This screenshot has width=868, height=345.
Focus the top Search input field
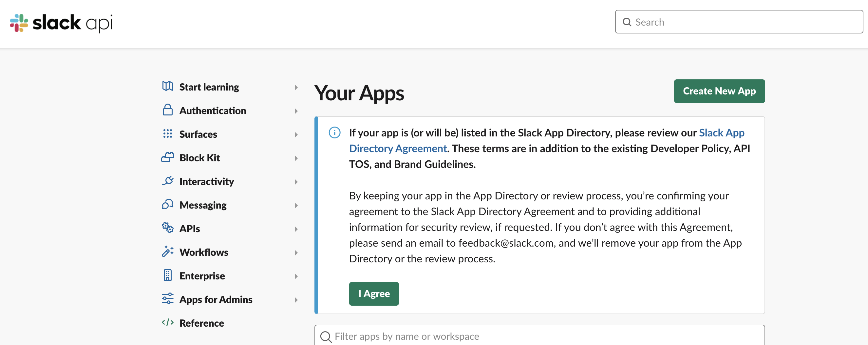click(739, 22)
